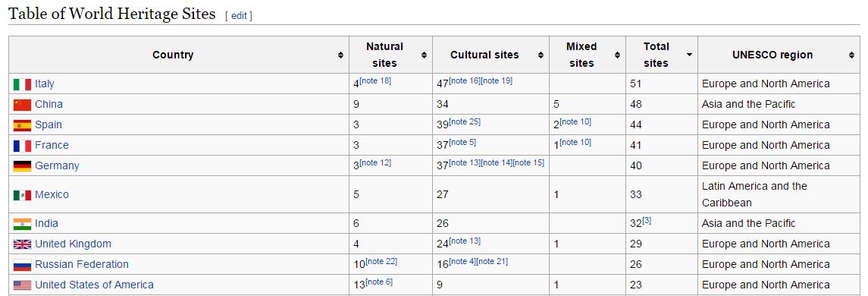Click 'Table of World Heritage Sites' heading
This screenshot has height=296, width=868.
point(112,14)
